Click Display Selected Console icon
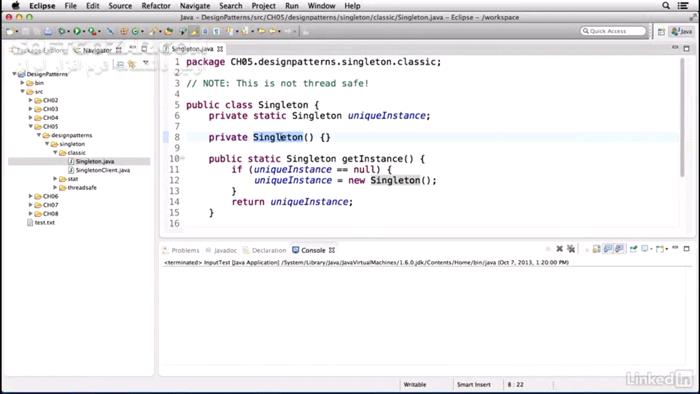700x394 pixels. (645, 249)
